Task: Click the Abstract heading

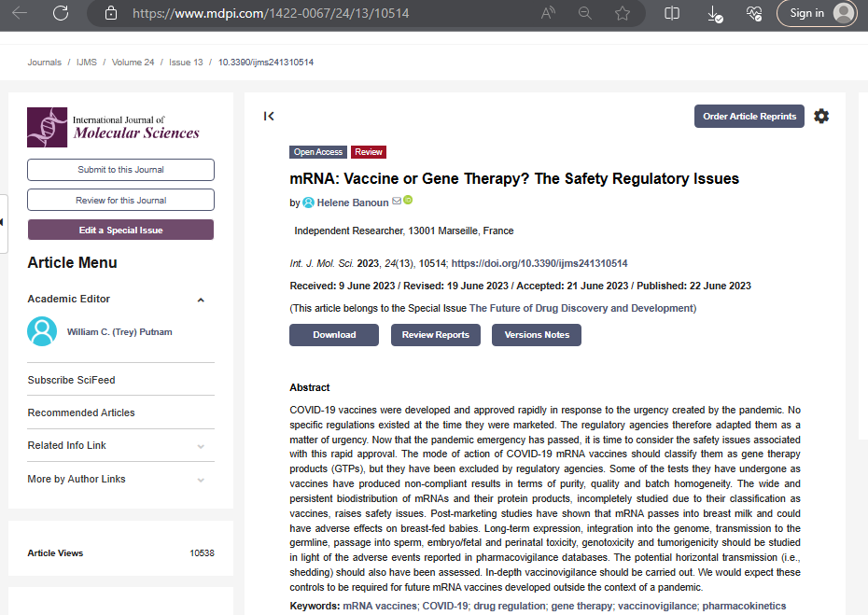Action: pos(310,387)
